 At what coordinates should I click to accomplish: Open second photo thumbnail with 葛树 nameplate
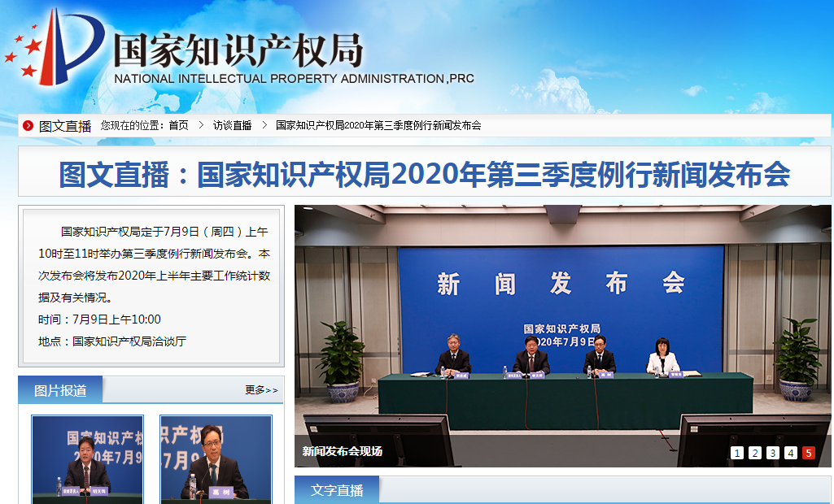click(216, 459)
